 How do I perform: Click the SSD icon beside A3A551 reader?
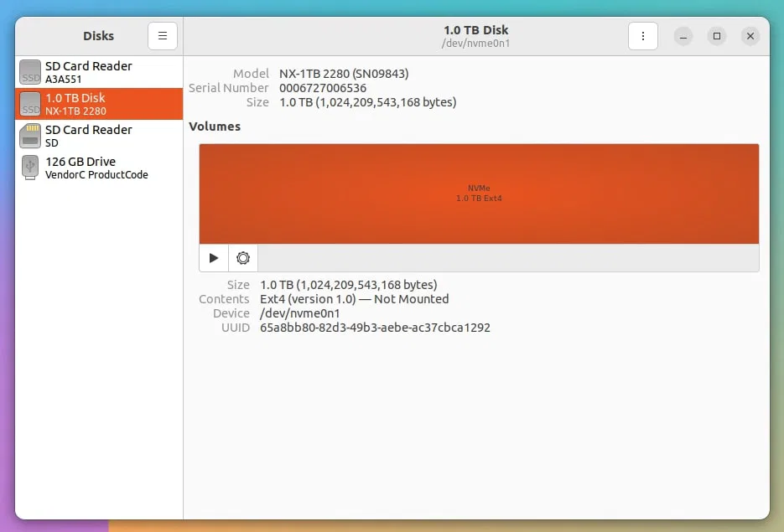point(30,72)
